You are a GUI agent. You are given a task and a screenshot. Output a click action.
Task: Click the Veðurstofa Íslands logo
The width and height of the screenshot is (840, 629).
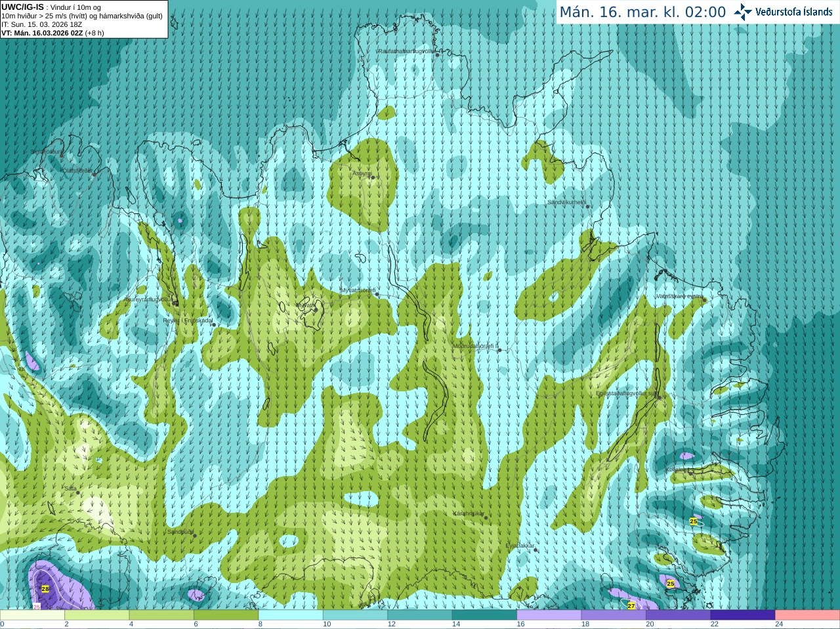(782, 12)
